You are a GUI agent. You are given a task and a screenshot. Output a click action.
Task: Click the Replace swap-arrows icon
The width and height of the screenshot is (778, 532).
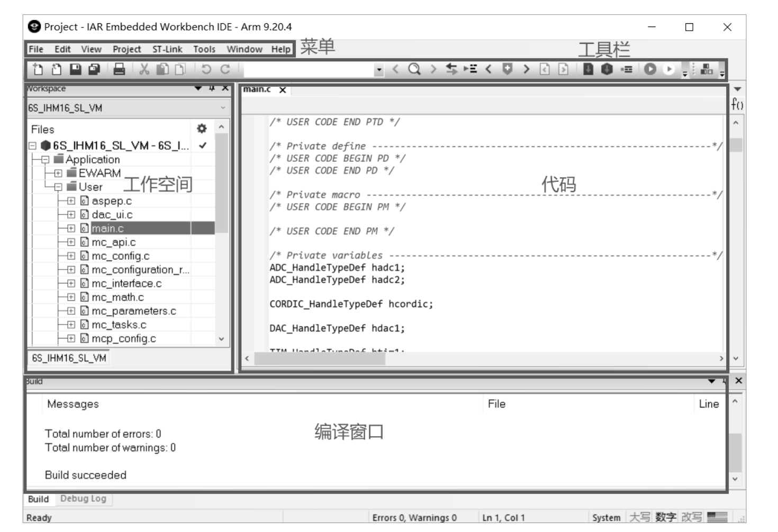point(451,69)
